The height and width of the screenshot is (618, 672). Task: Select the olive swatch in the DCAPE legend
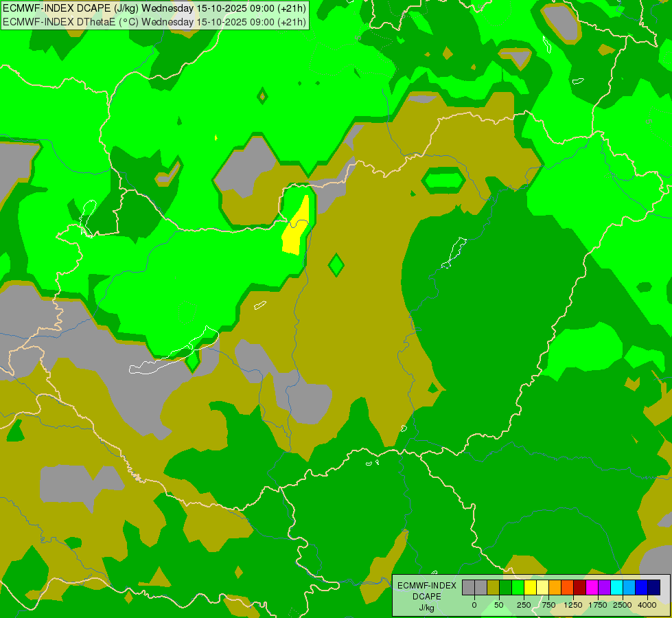tap(493, 587)
